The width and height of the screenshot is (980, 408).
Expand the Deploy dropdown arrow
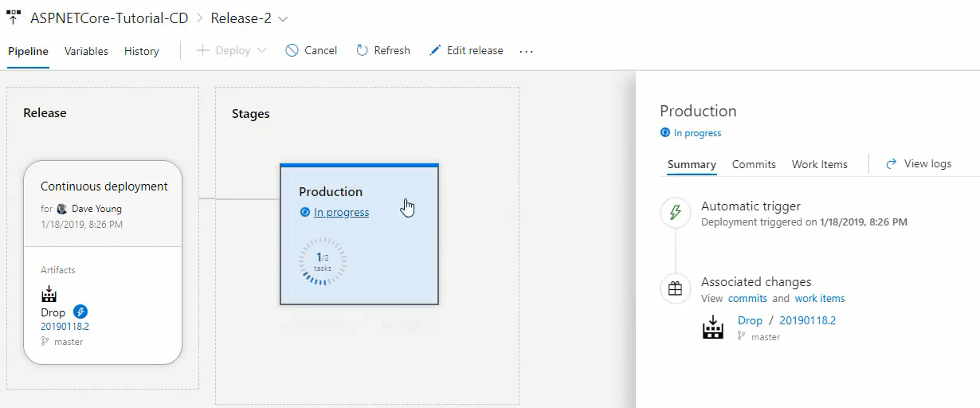pos(261,50)
